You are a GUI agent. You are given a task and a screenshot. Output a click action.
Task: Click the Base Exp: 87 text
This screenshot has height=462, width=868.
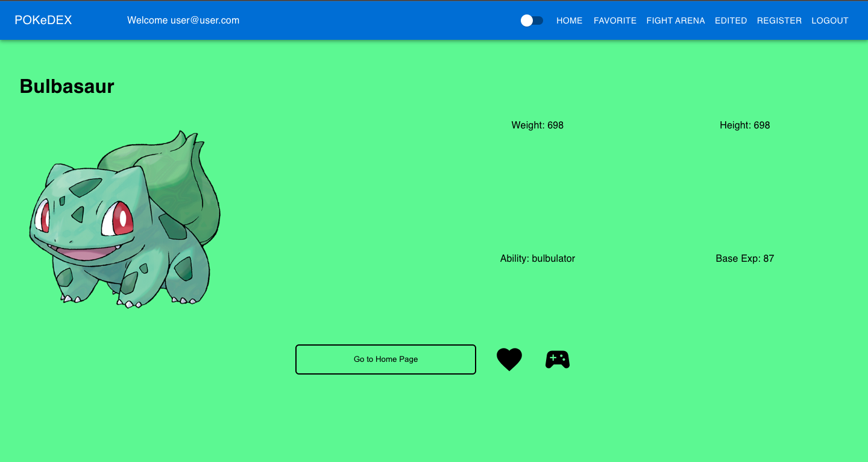click(744, 258)
